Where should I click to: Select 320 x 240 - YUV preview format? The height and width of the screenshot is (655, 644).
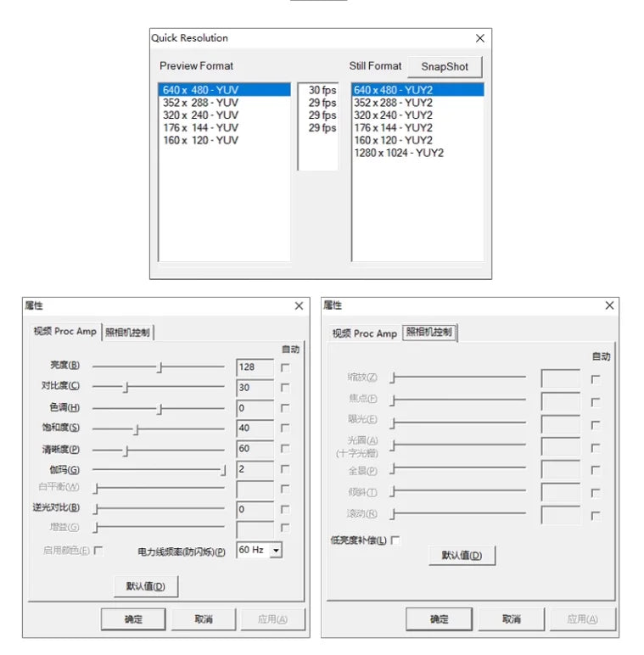pyautogui.click(x=225, y=115)
